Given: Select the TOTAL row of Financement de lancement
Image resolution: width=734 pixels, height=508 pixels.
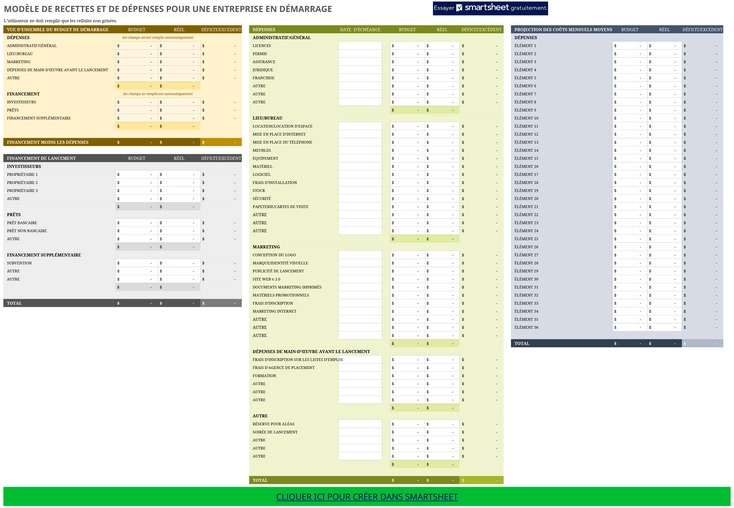Looking at the screenshot, I should pyautogui.click(x=122, y=303).
